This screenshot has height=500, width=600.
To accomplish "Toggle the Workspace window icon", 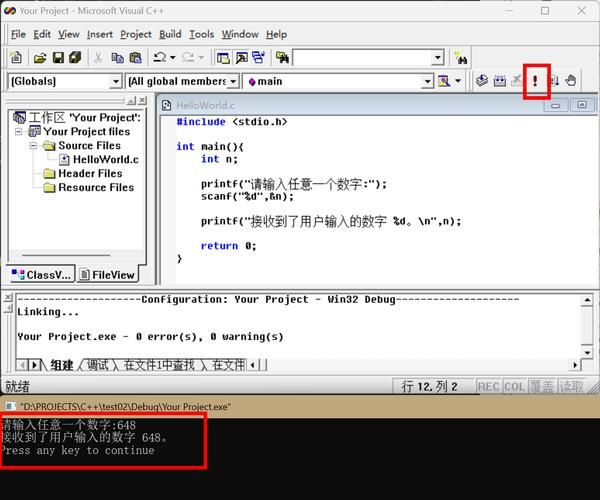I will click(223, 58).
